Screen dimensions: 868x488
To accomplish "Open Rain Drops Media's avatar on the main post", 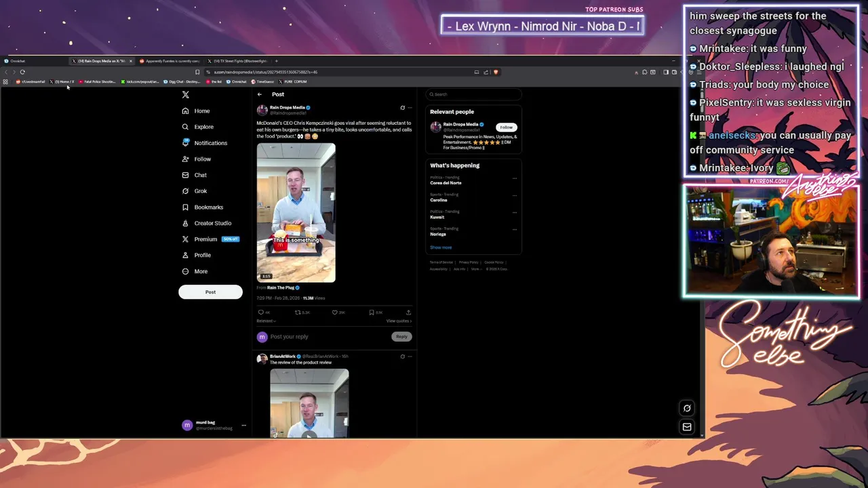I will tap(262, 110).
